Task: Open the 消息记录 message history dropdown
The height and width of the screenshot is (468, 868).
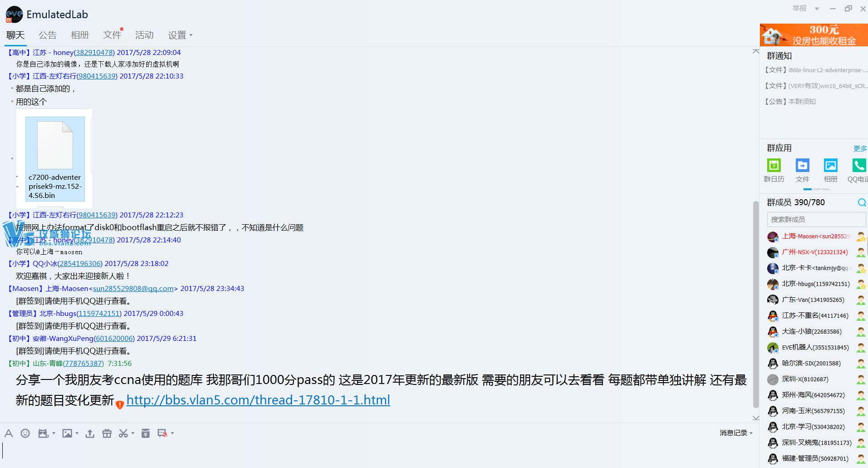Action: pyautogui.click(x=736, y=433)
